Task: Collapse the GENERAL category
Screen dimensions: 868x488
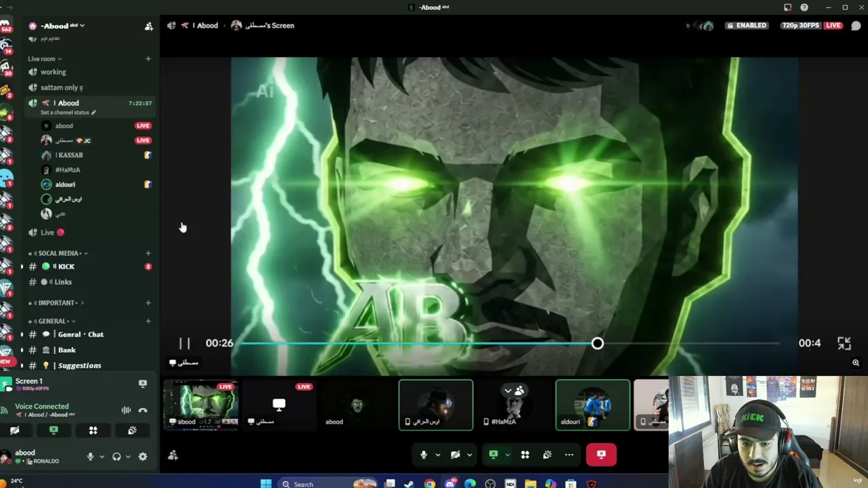Action: click(x=53, y=321)
